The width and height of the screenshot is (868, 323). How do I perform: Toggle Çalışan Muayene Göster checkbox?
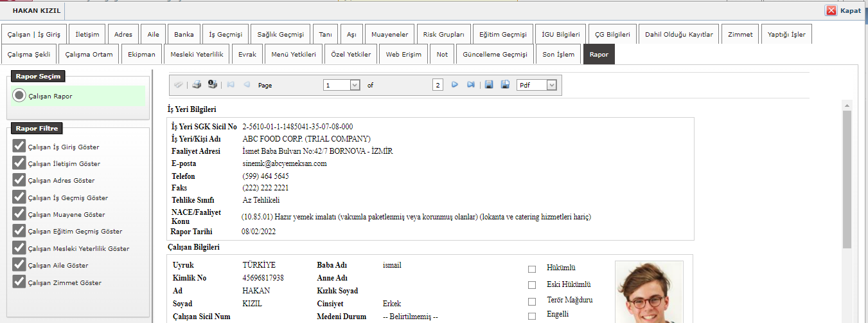[19, 214]
